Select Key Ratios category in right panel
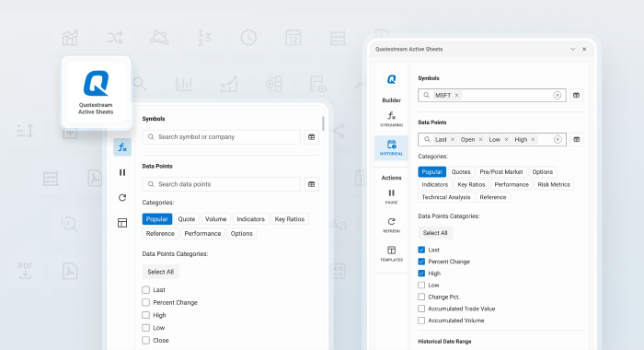 (x=471, y=184)
